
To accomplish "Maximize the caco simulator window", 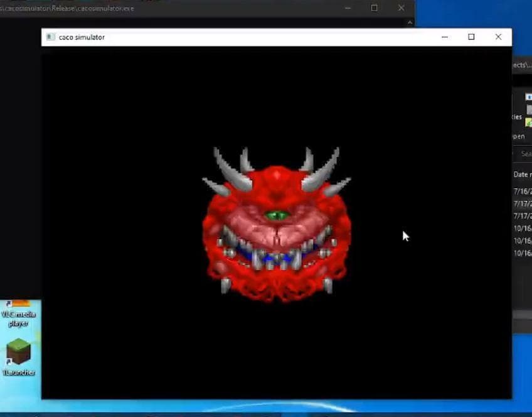I will point(471,36).
